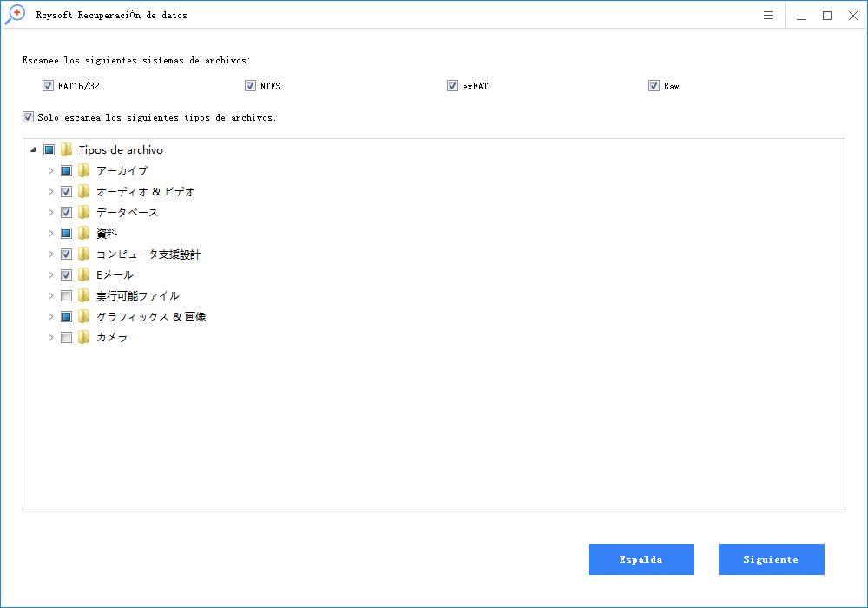Expand the データベース node
The height and width of the screenshot is (608, 868).
50,212
